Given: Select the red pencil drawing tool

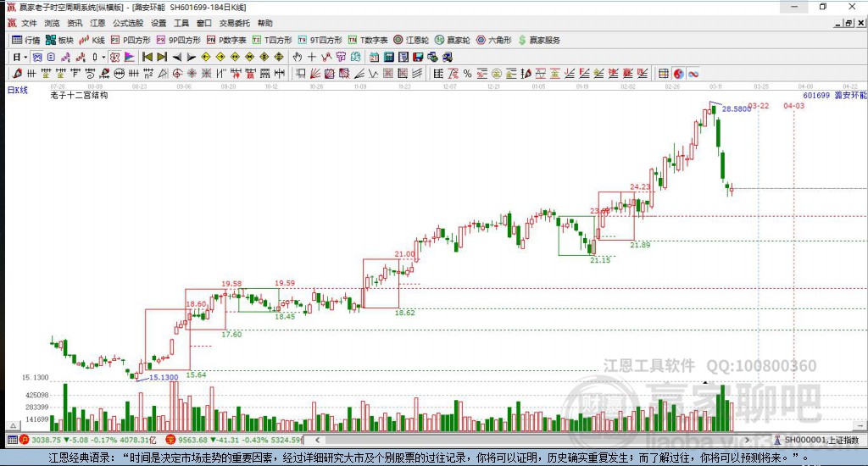Looking at the screenshot, I should pos(17,74).
